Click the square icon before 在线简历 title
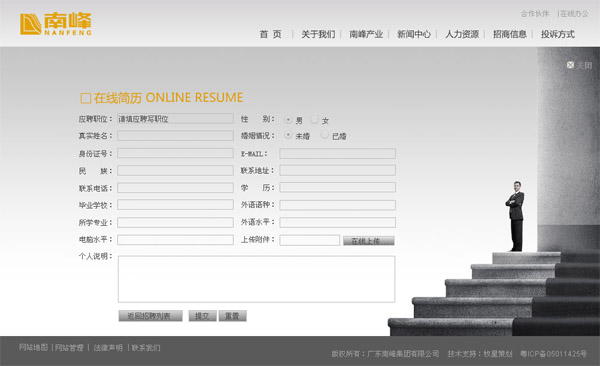This screenshot has width=600, height=366. (x=85, y=98)
